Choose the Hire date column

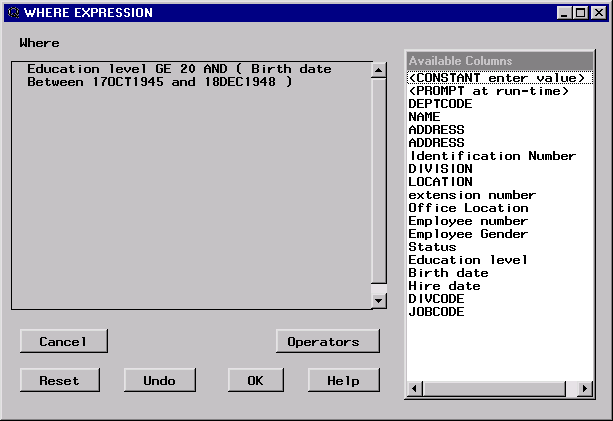click(x=444, y=286)
